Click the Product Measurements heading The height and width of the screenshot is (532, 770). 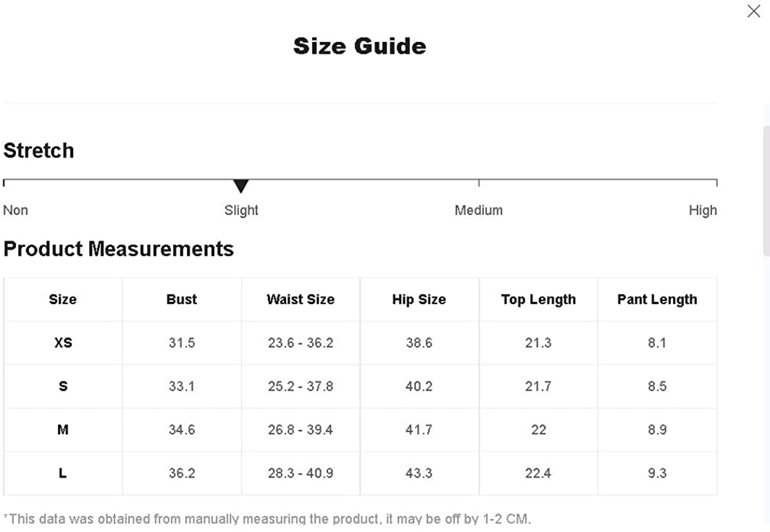[118, 249]
